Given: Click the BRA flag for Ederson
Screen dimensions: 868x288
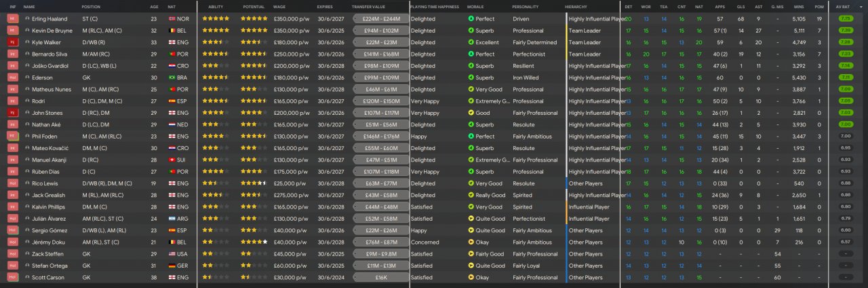Looking at the screenshot, I should (x=171, y=77).
